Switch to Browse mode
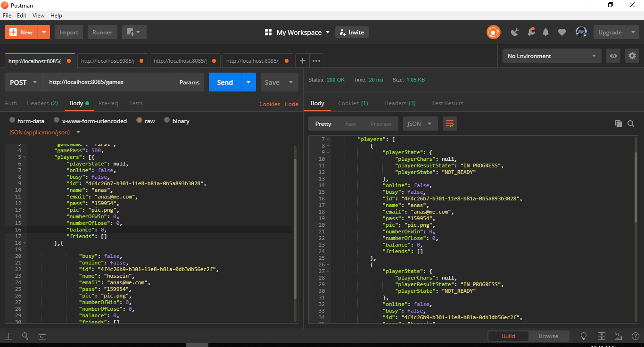Viewport: 644px width, 347px height. point(548,336)
